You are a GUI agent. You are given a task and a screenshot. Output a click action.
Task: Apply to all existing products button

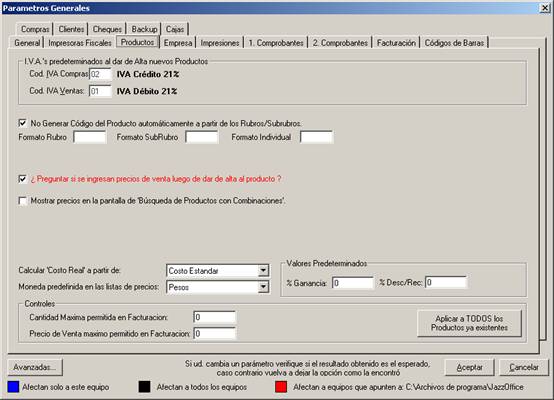coord(469,323)
